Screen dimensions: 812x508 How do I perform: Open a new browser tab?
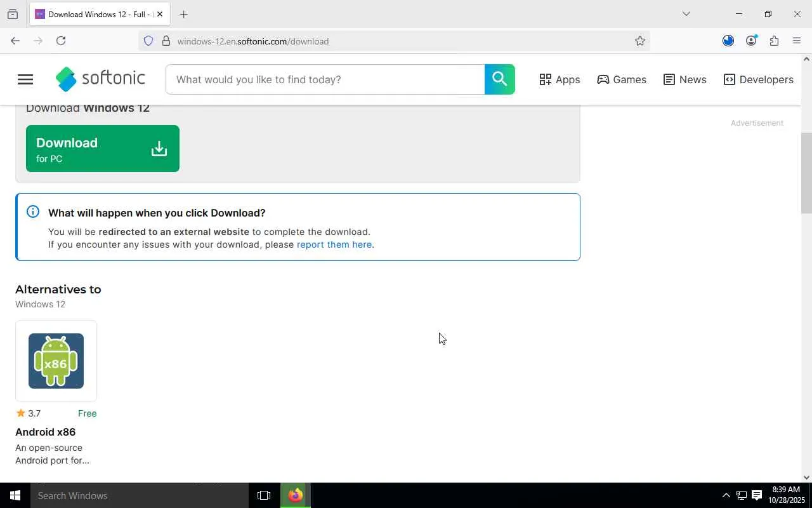[183, 14]
